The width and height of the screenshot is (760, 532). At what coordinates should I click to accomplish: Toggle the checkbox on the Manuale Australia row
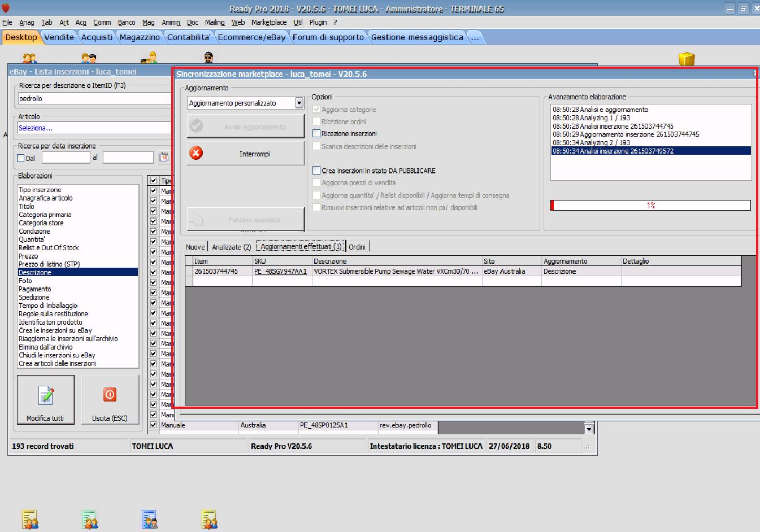[x=153, y=425]
